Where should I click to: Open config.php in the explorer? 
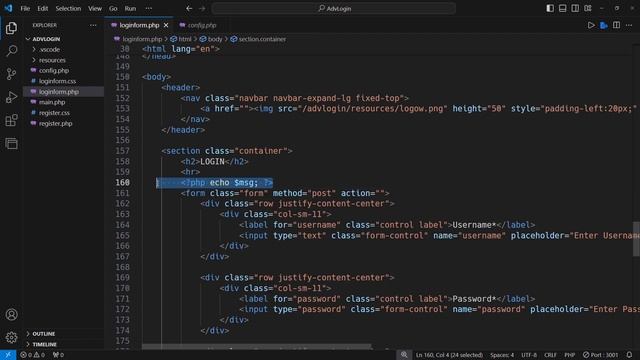pos(53,71)
